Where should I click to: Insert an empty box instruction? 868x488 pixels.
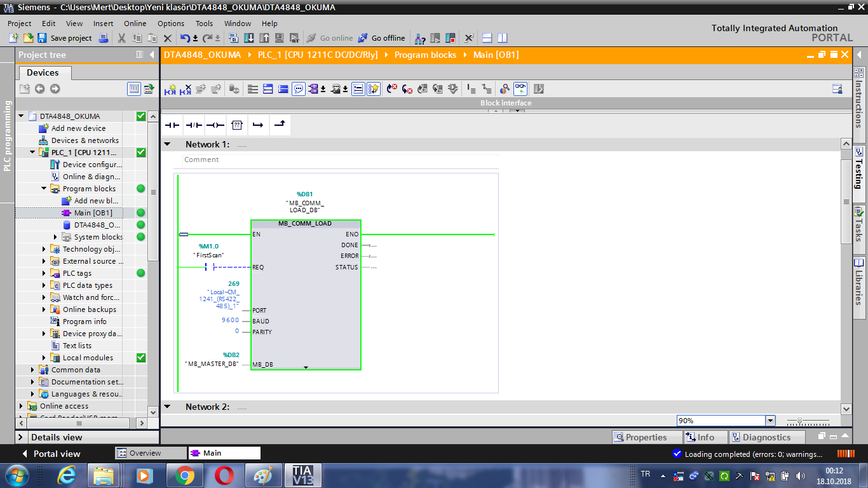pos(236,125)
